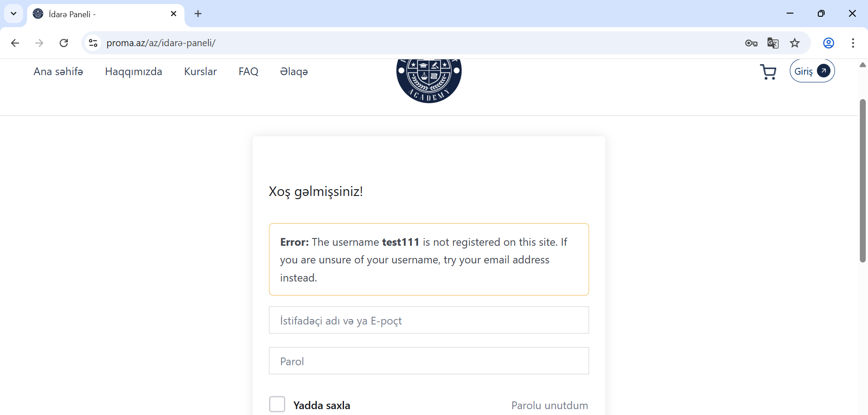Image resolution: width=868 pixels, height=415 pixels.
Task: View site information icon beside URL
Action: coord(93,43)
